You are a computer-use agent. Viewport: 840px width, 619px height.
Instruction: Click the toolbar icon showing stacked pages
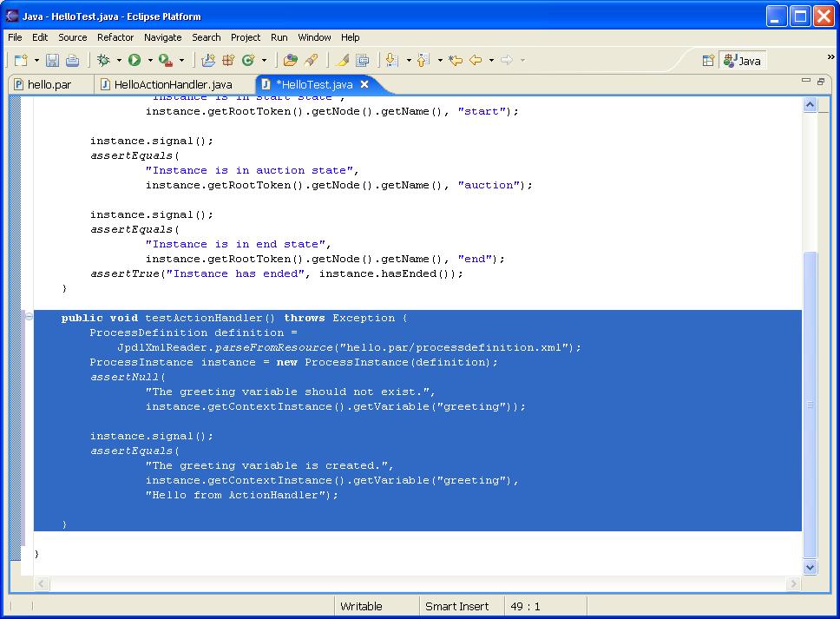tap(363, 60)
